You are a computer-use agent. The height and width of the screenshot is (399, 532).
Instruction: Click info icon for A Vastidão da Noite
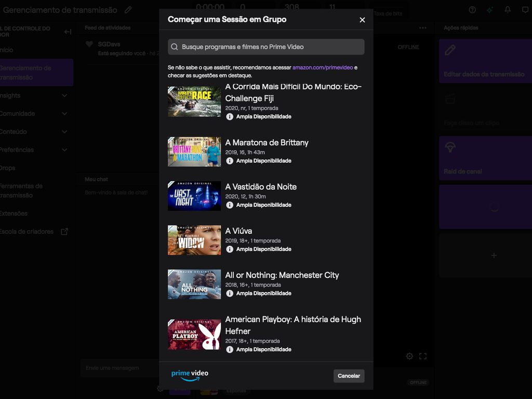(230, 205)
